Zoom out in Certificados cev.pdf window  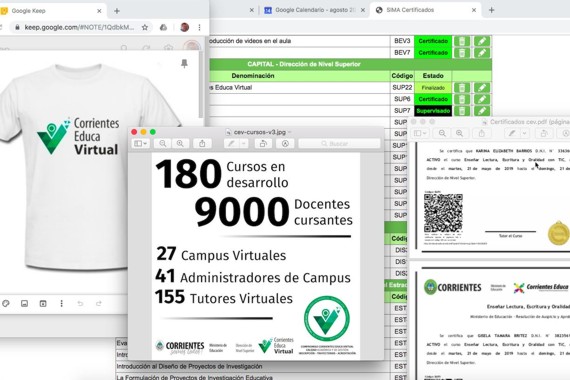click(x=442, y=133)
